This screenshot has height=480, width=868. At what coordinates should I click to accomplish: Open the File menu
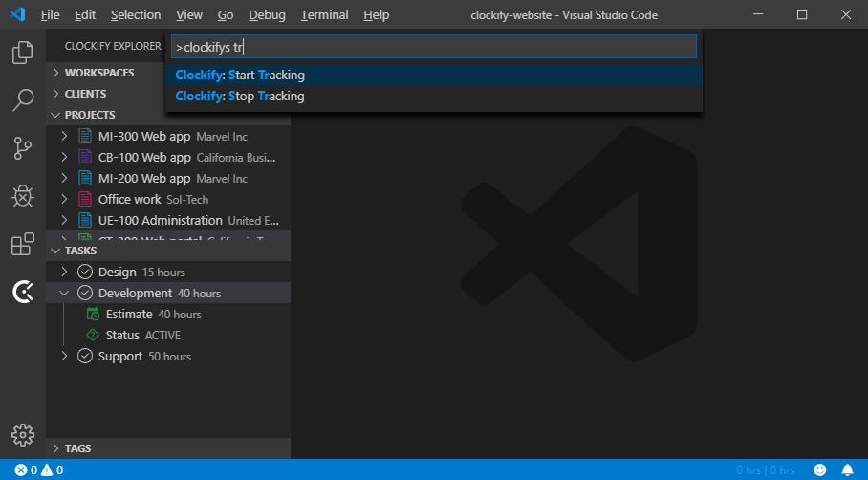click(x=51, y=15)
